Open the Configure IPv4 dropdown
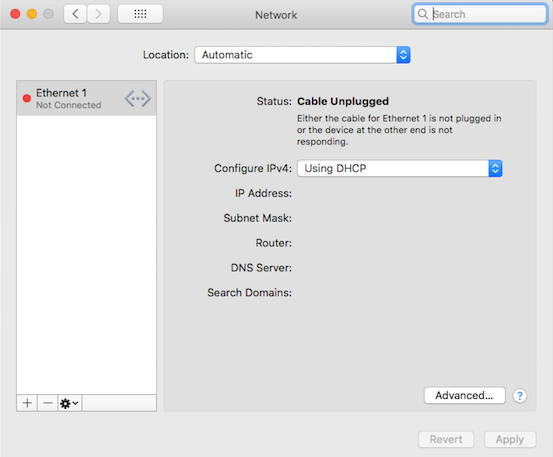The height and width of the screenshot is (457, 553). click(x=400, y=168)
